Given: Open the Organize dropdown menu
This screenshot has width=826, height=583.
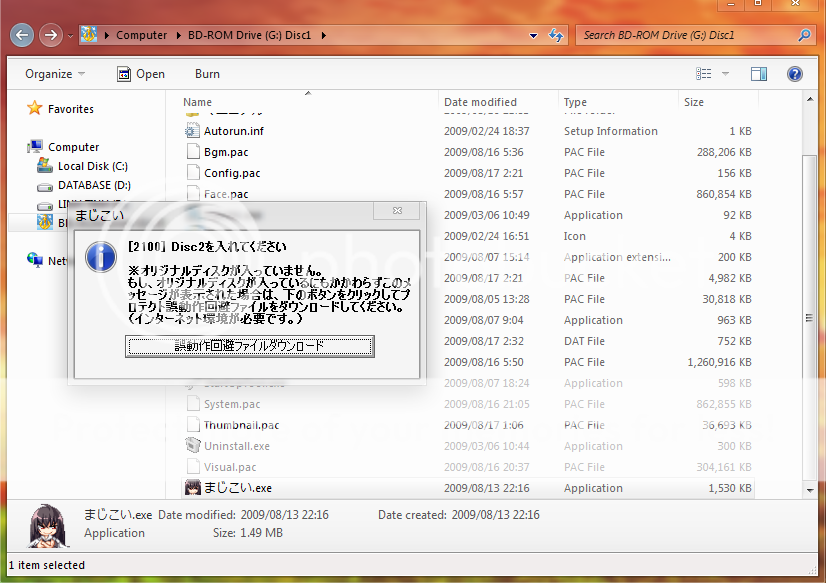Looking at the screenshot, I should click(55, 74).
